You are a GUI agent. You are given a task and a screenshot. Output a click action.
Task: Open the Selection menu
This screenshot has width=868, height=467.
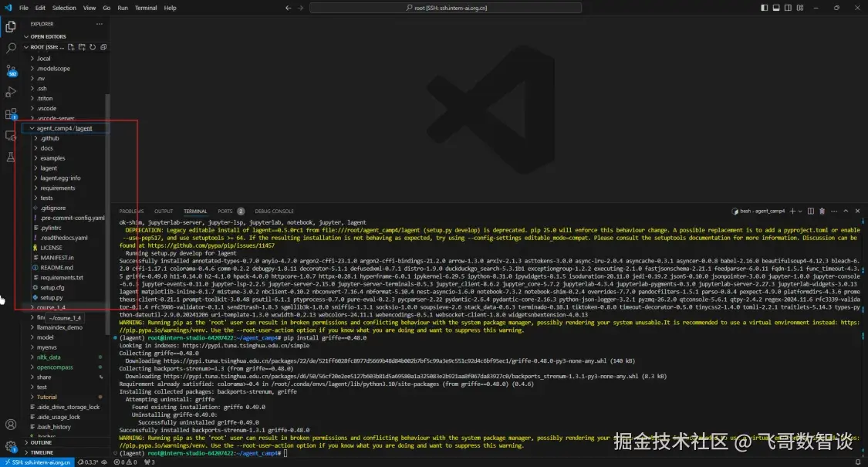64,8
